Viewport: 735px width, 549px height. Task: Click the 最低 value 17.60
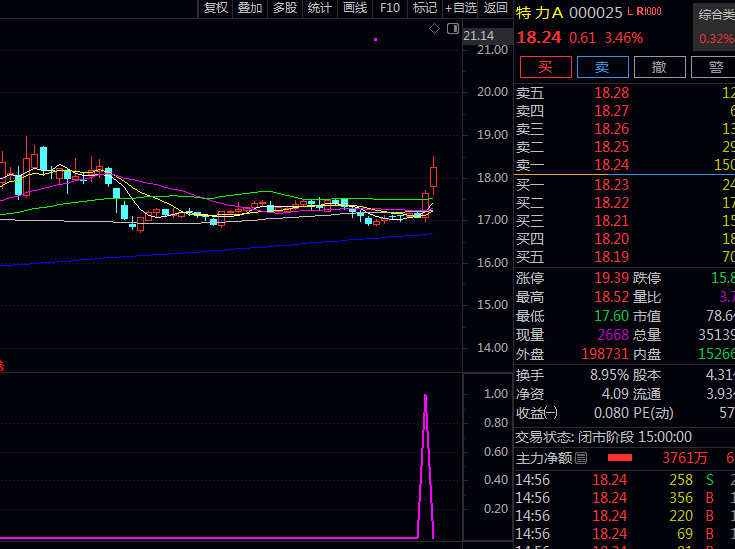pos(611,316)
